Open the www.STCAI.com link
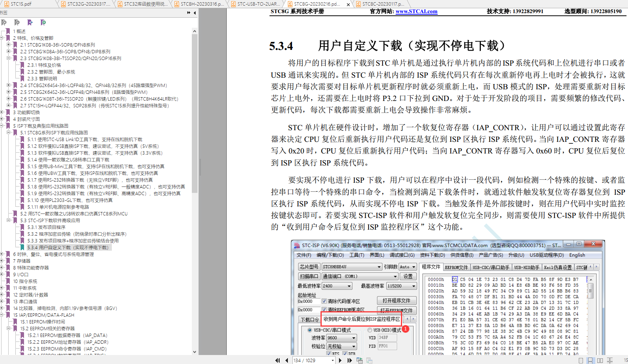The height and width of the screenshot is (364, 628). point(416,11)
